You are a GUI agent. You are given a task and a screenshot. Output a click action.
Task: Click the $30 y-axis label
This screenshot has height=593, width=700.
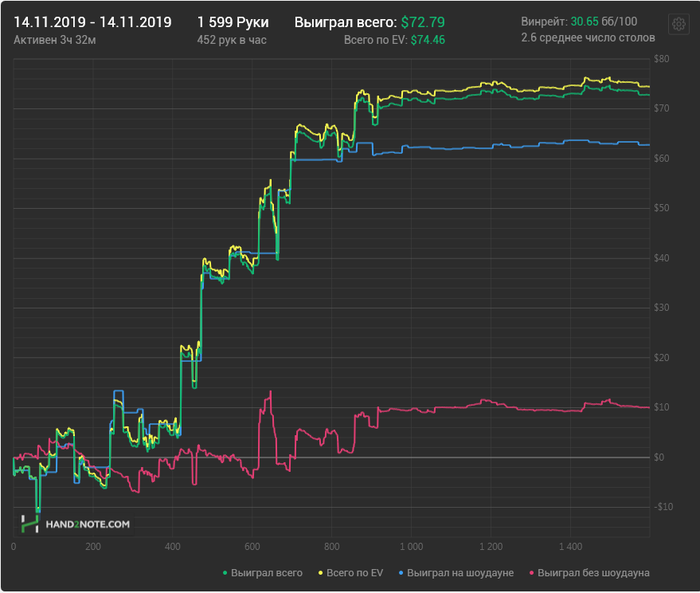[x=661, y=308]
